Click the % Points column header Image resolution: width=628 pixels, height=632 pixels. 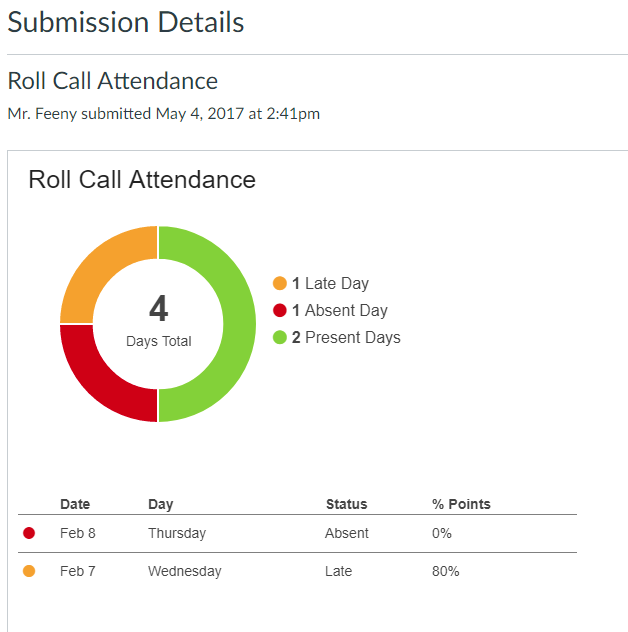pyautogui.click(x=461, y=504)
